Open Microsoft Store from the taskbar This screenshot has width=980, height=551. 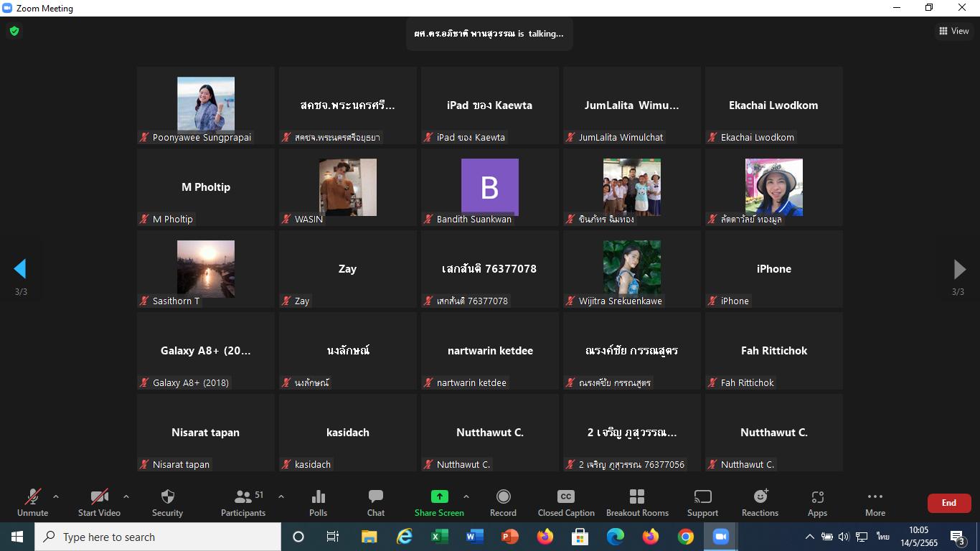click(x=580, y=537)
